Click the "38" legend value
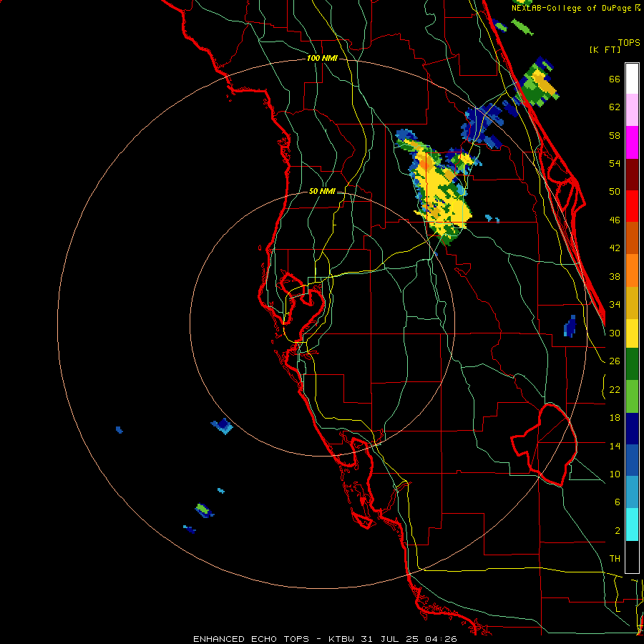 615,276
